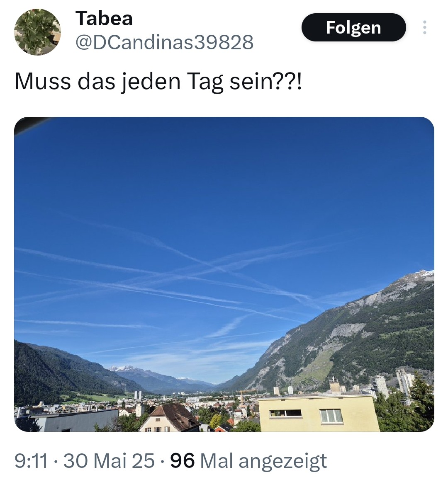The height and width of the screenshot is (477, 448).
Task: Click the date 30 Mai 25
Action: tap(109, 460)
